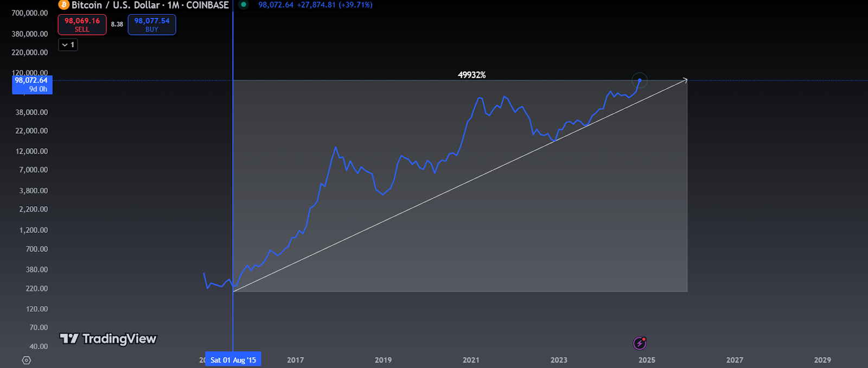The width and height of the screenshot is (868, 368).
Task: Open the lightning bolt events icon
Action: [x=640, y=343]
